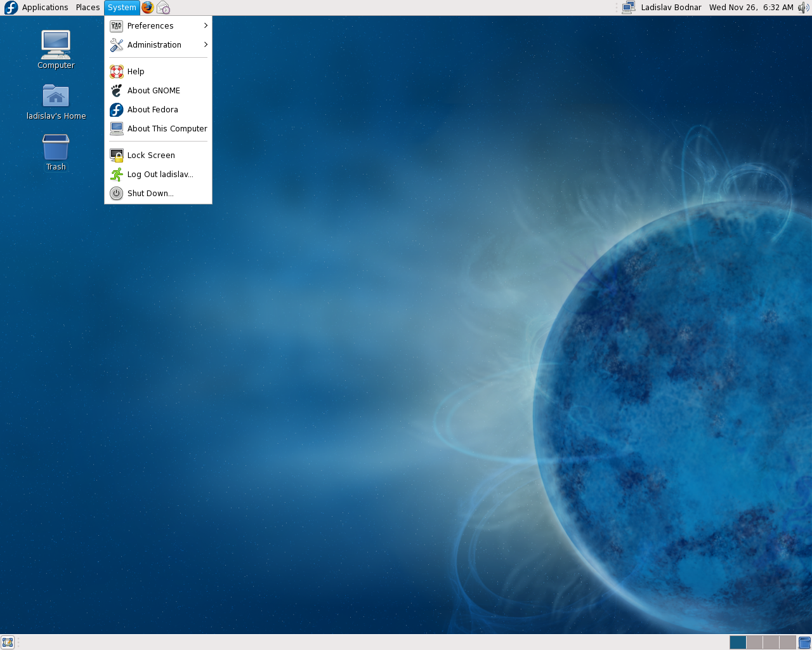Switch to the active blue workspace

738,642
